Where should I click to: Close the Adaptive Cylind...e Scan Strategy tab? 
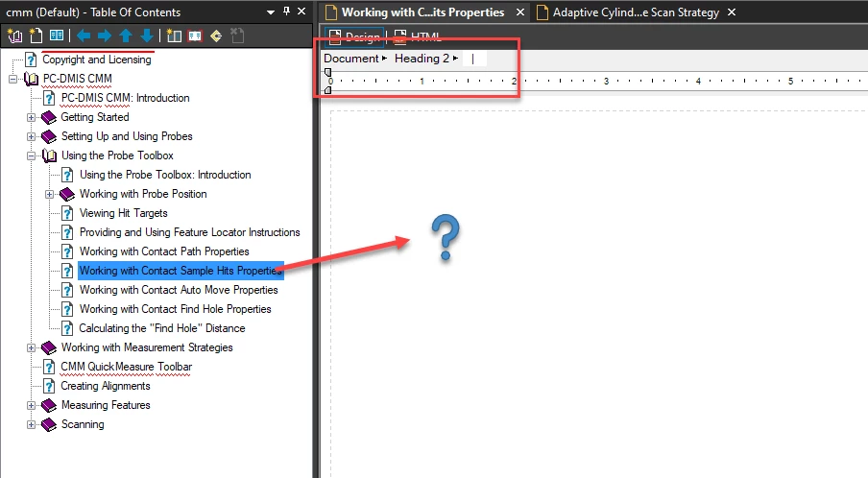click(x=732, y=12)
